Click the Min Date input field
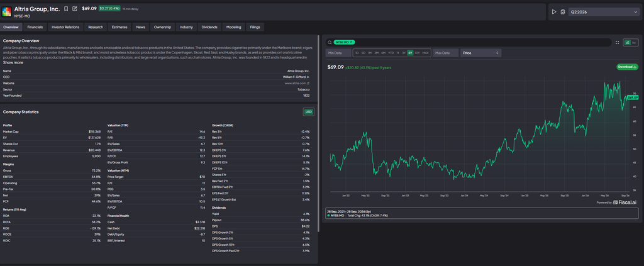 (338, 53)
